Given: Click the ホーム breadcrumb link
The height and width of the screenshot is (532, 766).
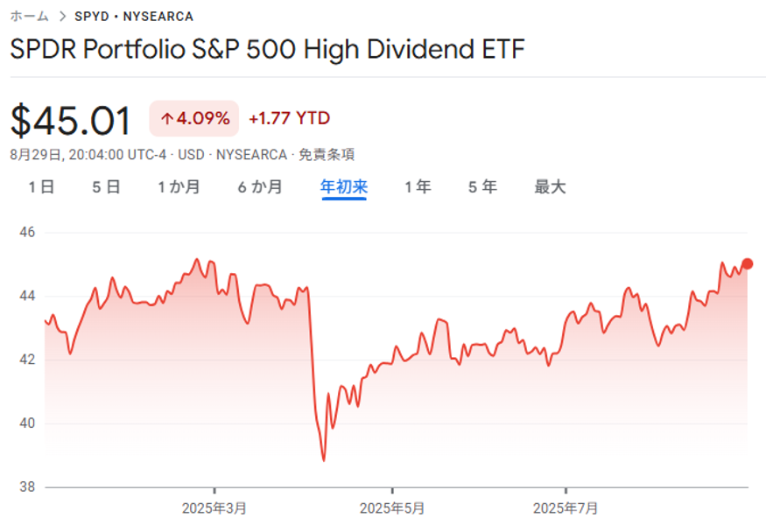Looking at the screenshot, I should tap(29, 16).
